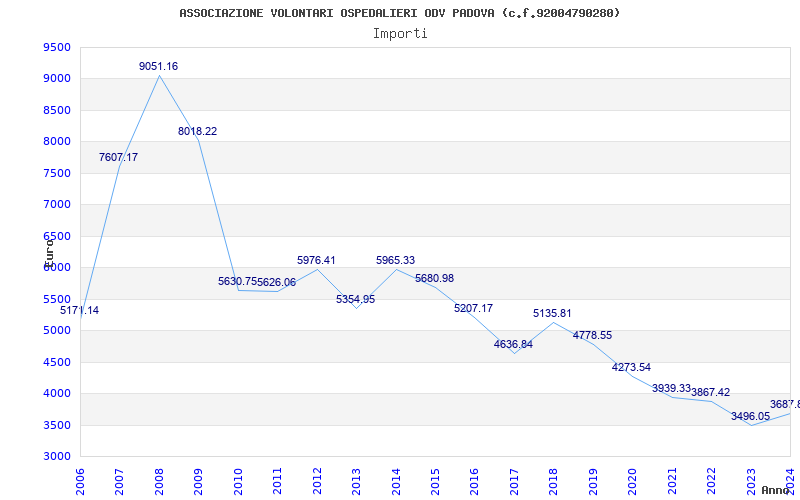This screenshot has width=800, height=500.
Task: Click the 2018 data point on the line
Action: (554, 322)
